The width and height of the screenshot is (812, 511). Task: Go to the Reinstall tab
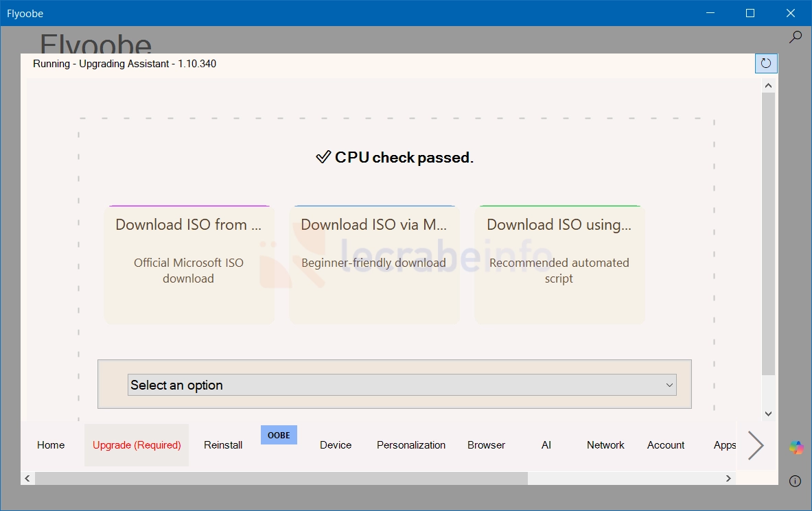[x=223, y=445]
